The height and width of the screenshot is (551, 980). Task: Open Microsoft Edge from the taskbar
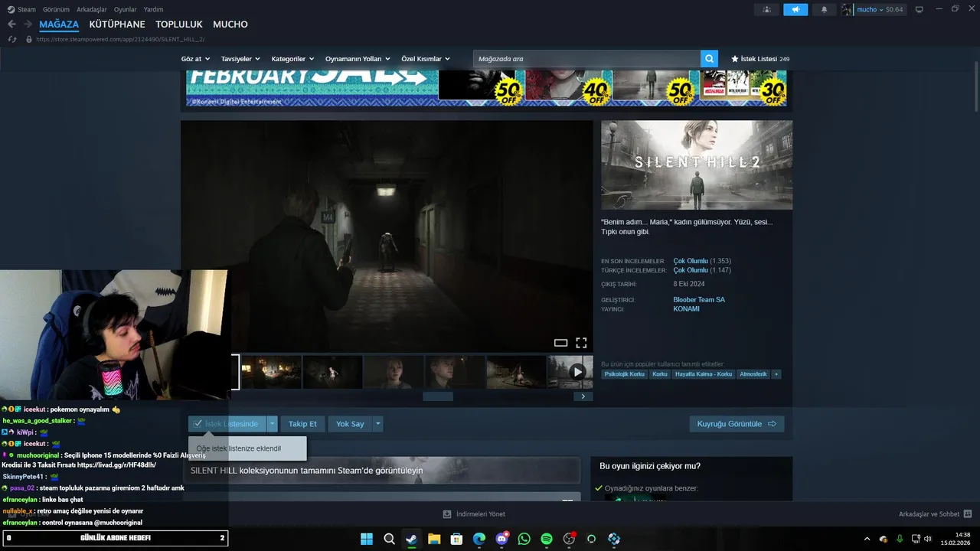click(479, 539)
